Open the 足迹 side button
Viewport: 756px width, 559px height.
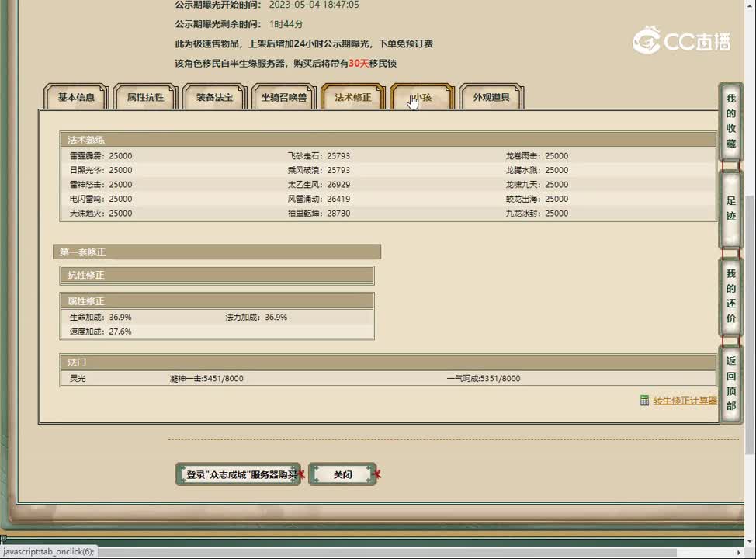[x=731, y=208]
